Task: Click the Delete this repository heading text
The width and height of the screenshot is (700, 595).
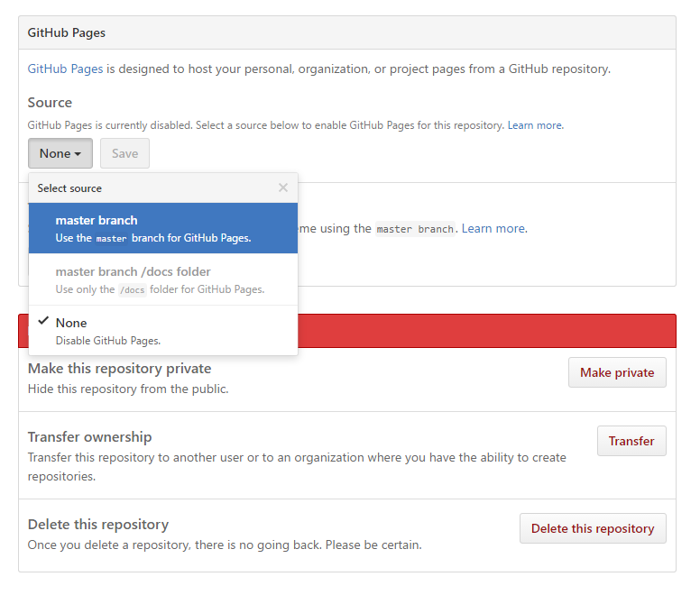Action: click(98, 525)
